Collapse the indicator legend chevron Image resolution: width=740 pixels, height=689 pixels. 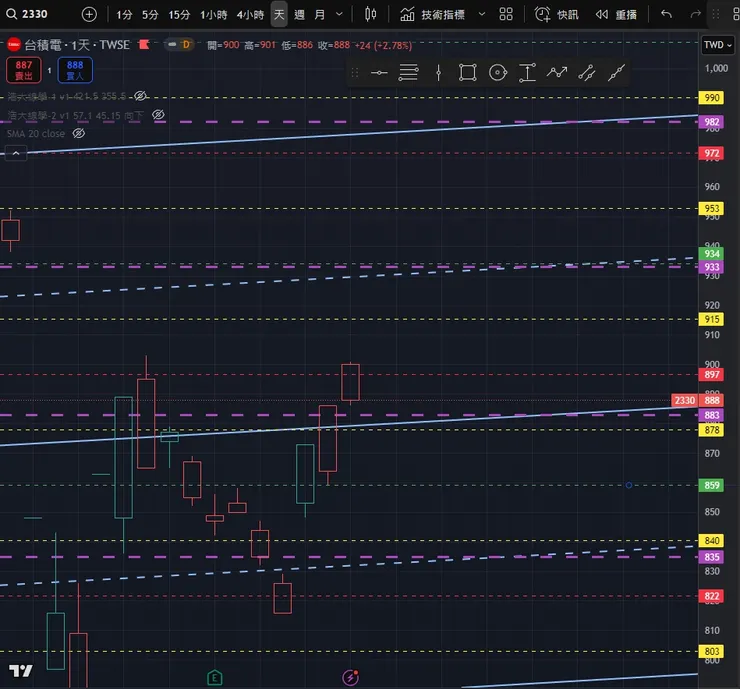click(x=16, y=153)
